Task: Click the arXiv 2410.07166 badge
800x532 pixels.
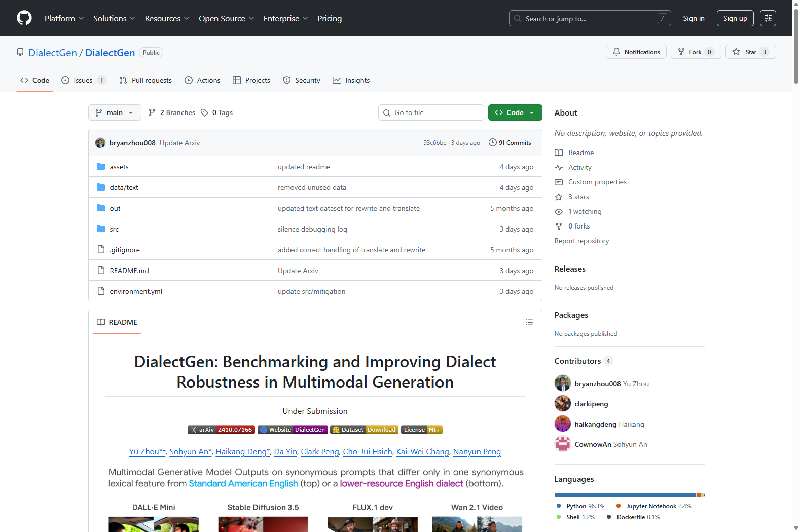Action: (x=221, y=430)
